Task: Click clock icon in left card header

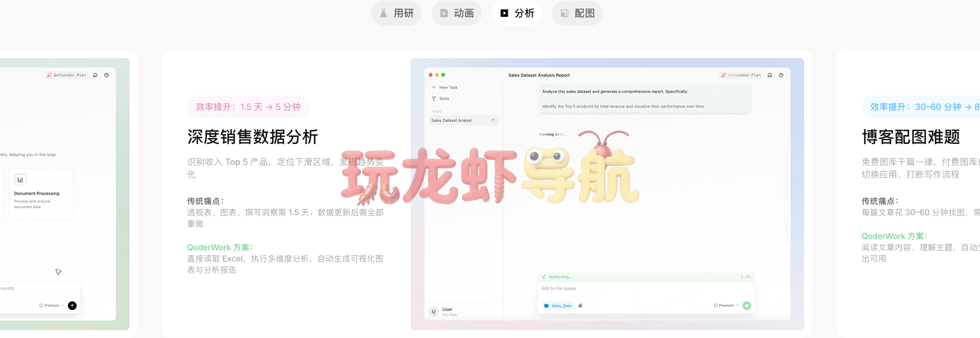Action: (x=106, y=75)
